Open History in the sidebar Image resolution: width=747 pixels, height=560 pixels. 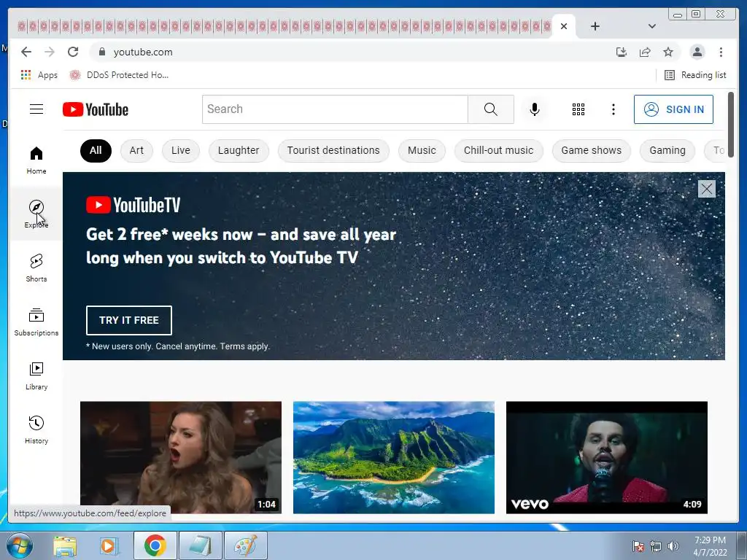click(x=36, y=429)
